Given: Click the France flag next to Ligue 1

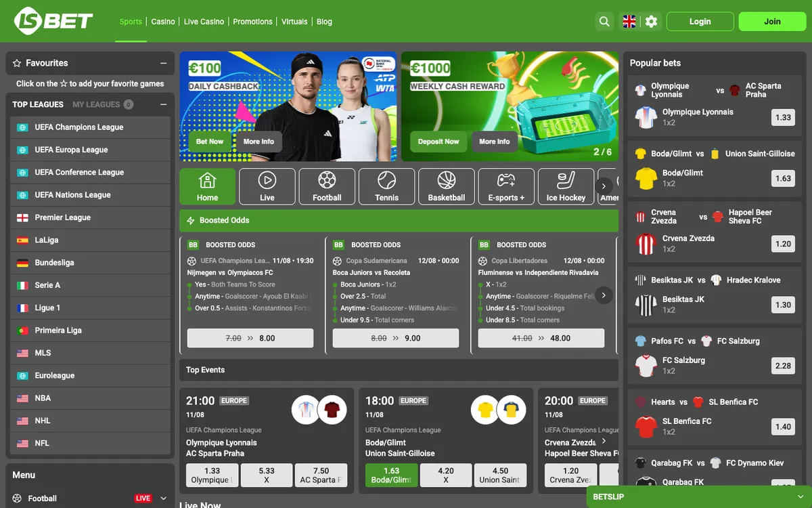Looking at the screenshot, I should pyautogui.click(x=22, y=308).
